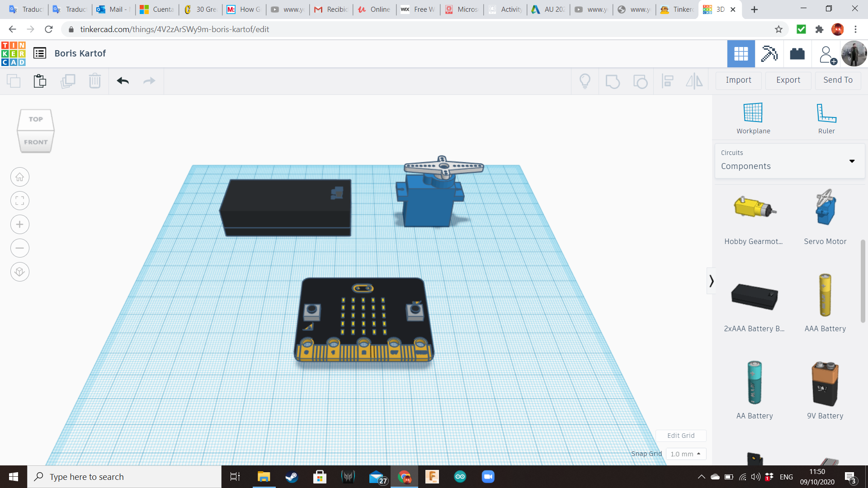Toggle visibility of hidden objects

click(585, 81)
